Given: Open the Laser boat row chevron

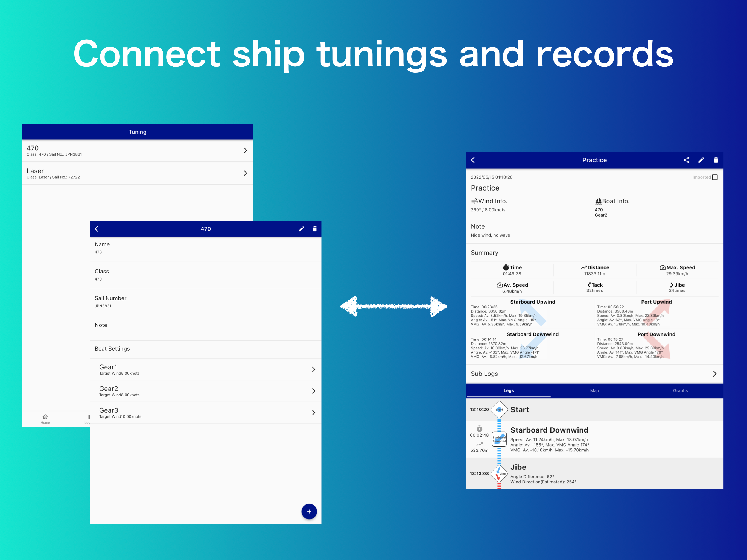Looking at the screenshot, I should pyautogui.click(x=246, y=173).
